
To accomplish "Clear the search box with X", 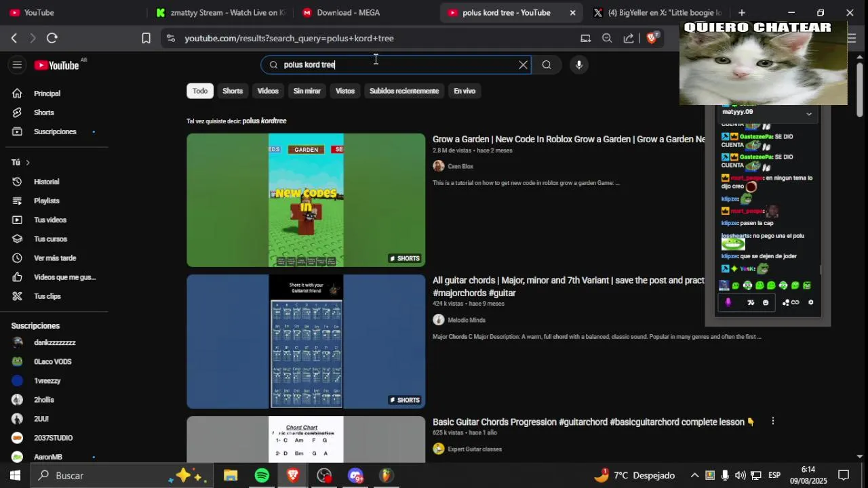I will coord(523,65).
